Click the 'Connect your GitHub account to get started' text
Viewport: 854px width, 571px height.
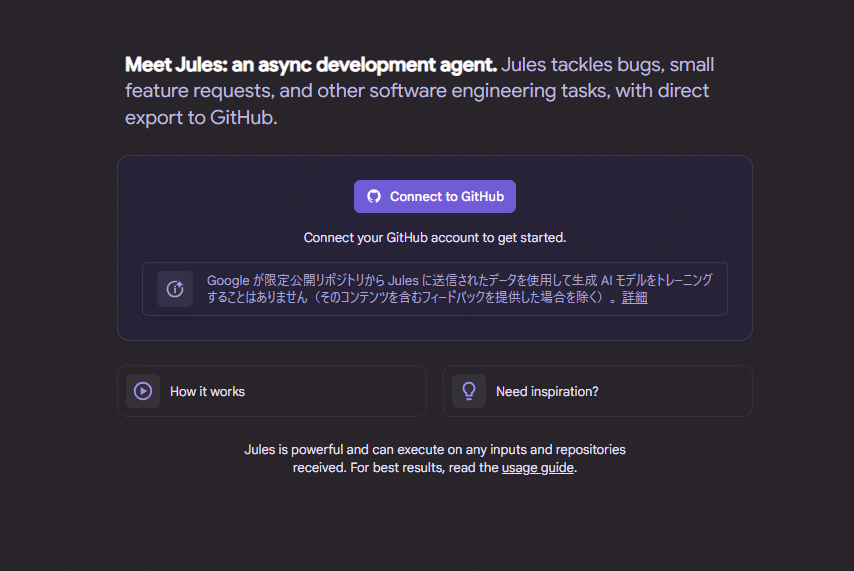[435, 238]
